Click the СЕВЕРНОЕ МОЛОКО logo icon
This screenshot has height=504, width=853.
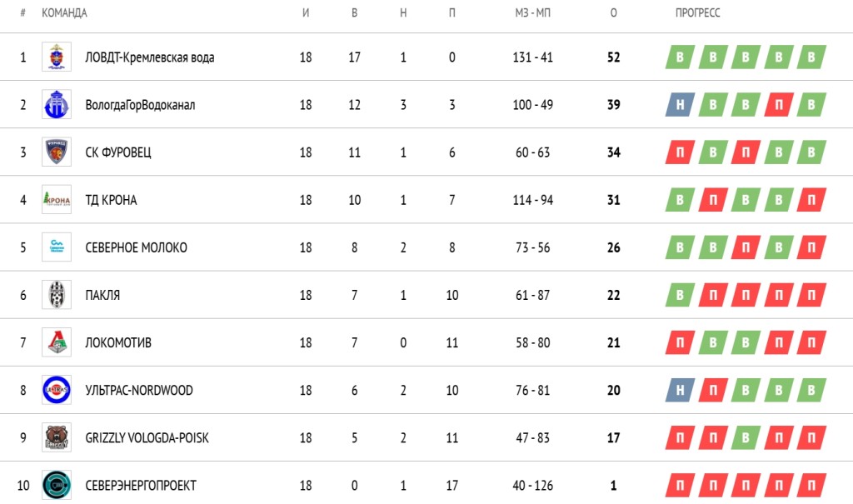[57, 247]
